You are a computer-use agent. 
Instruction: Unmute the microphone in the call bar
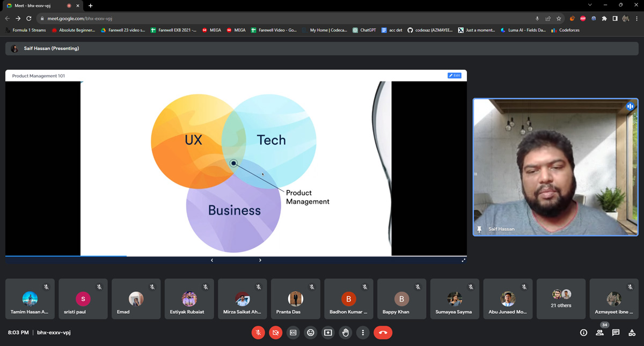tap(258, 333)
